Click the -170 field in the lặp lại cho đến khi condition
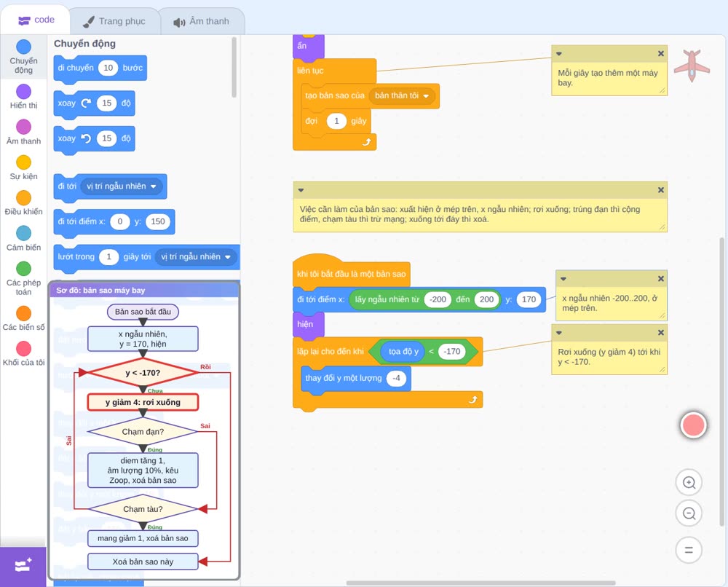 (452, 352)
